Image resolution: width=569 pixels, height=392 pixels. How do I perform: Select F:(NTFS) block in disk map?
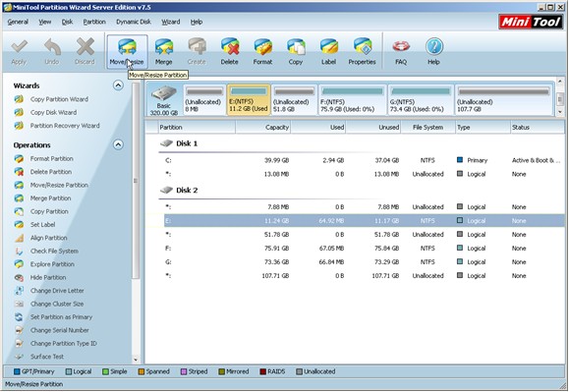[353, 100]
